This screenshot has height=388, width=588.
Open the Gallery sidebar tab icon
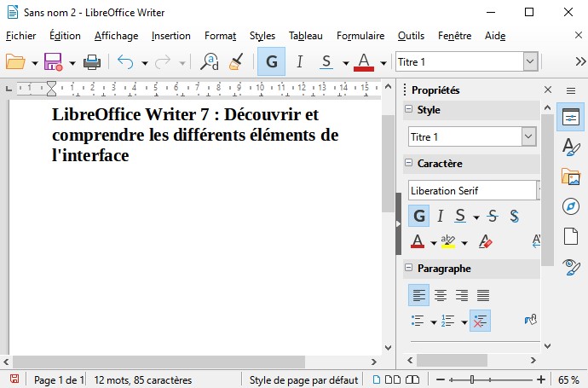click(x=571, y=177)
